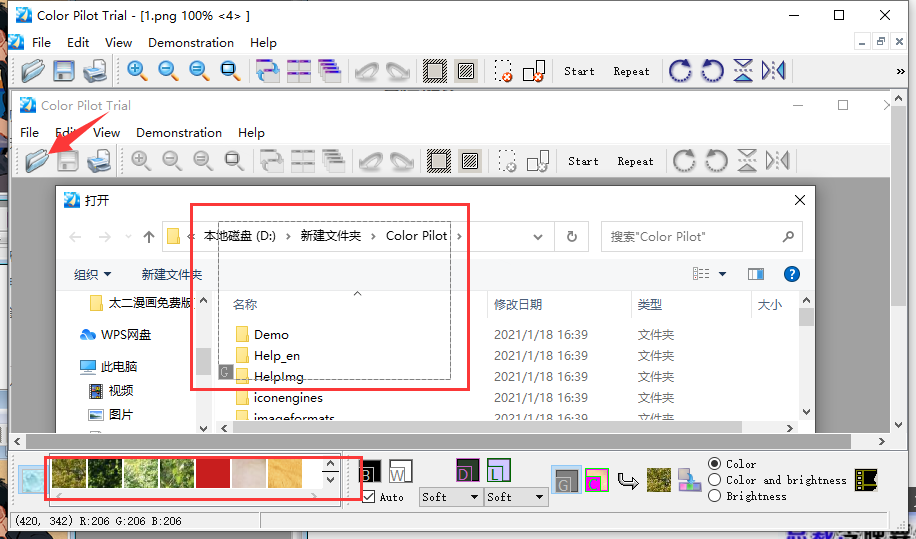Viewport: 916px width, 539px height.
Task: Click the flip vertical icon
Action: click(743, 71)
